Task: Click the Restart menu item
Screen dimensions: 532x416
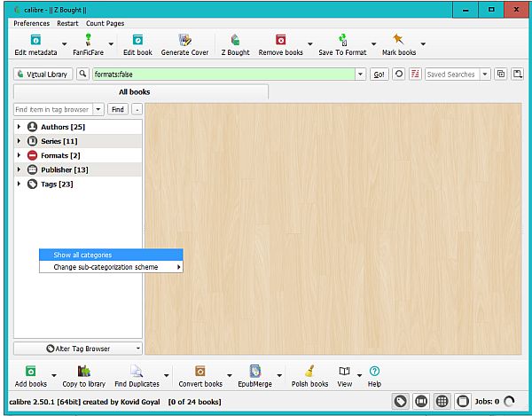Action: click(67, 23)
